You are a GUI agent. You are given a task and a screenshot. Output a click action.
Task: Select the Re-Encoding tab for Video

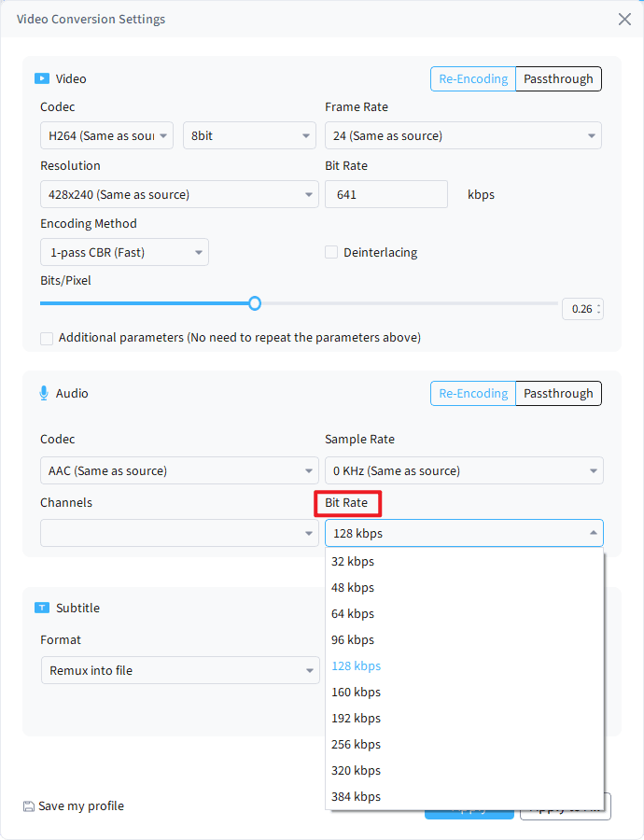click(472, 78)
